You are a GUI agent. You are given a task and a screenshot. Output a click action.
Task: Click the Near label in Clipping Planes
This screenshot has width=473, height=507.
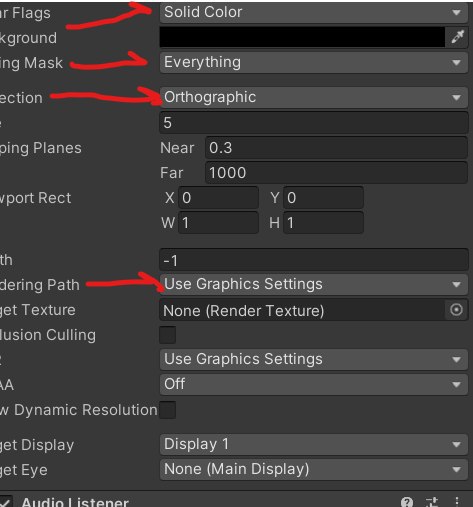pos(177,148)
